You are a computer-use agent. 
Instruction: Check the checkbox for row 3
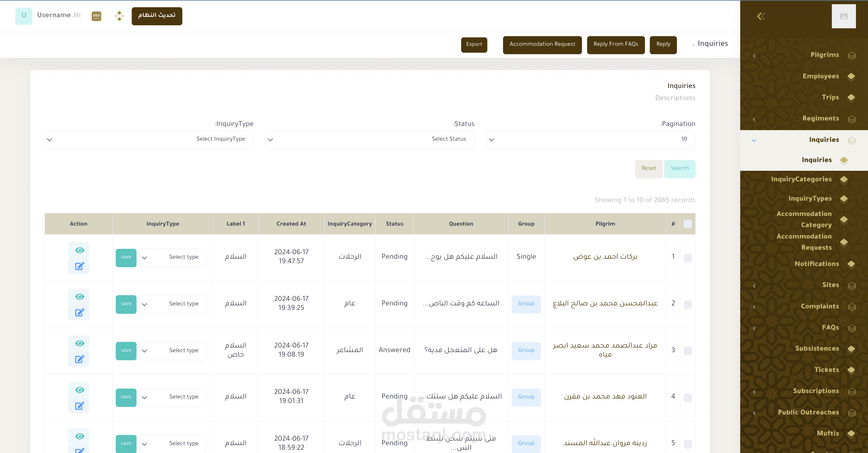tap(687, 351)
